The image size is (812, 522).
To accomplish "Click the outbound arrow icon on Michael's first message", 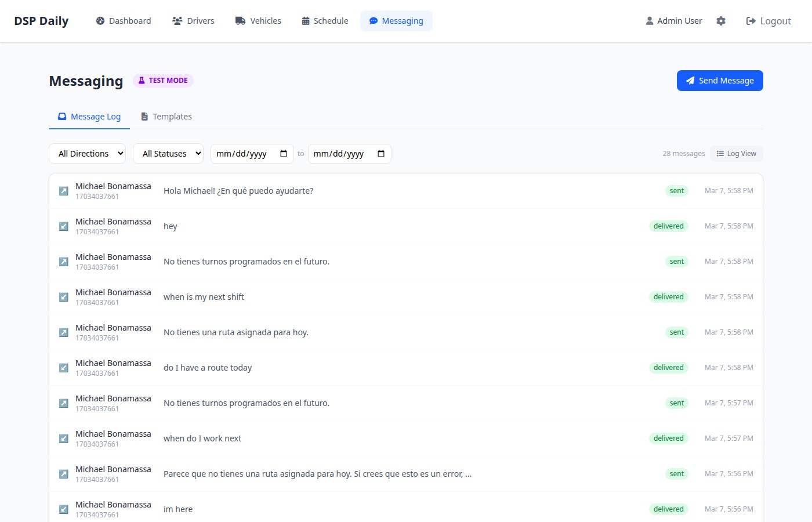I will pos(63,190).
